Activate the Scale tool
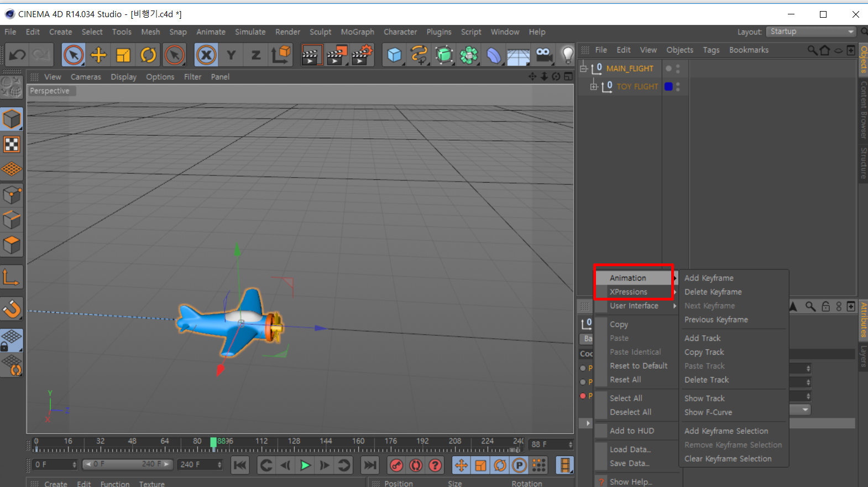The width and height of the screenshot is (868, 487). 123,55
